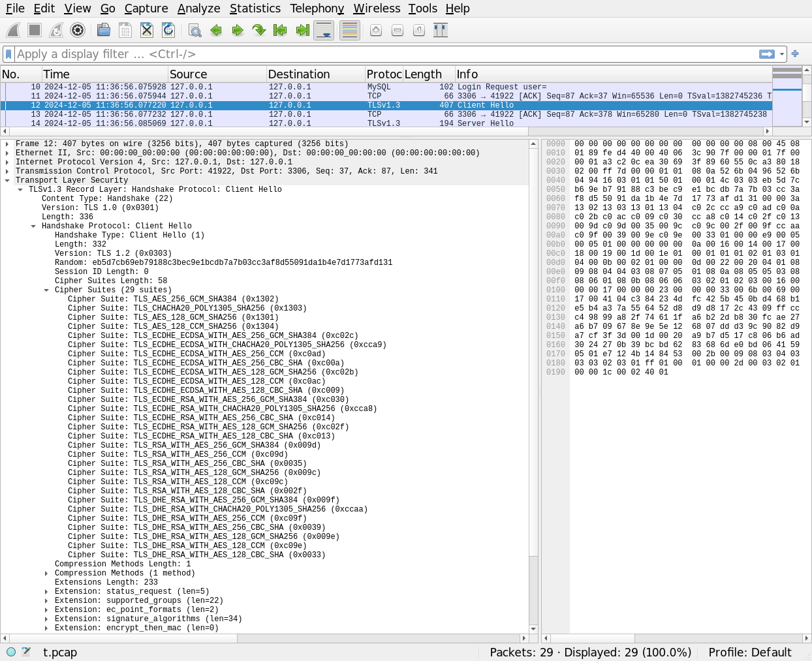Screen dimensions: 812x661
Task: Click the expert information circle in status bar
Action: (11, 652)
